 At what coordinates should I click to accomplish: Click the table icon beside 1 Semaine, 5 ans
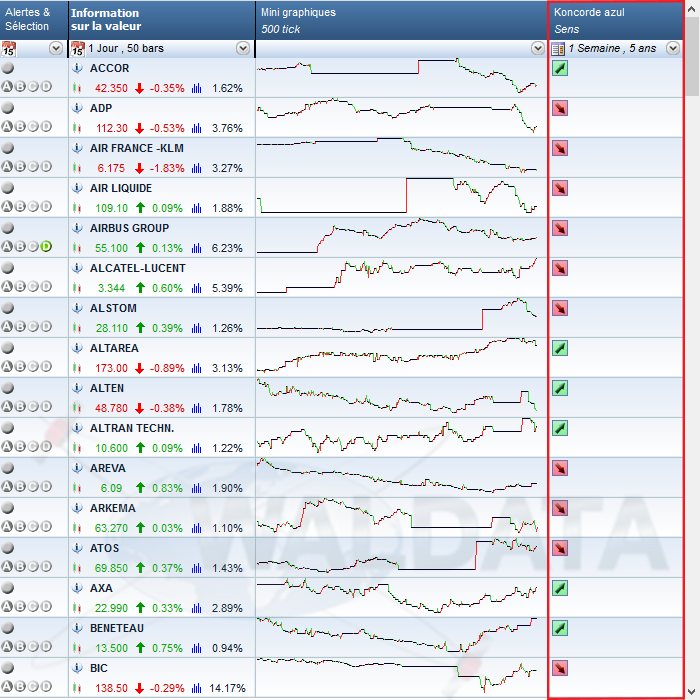click(x=558, y=49)
